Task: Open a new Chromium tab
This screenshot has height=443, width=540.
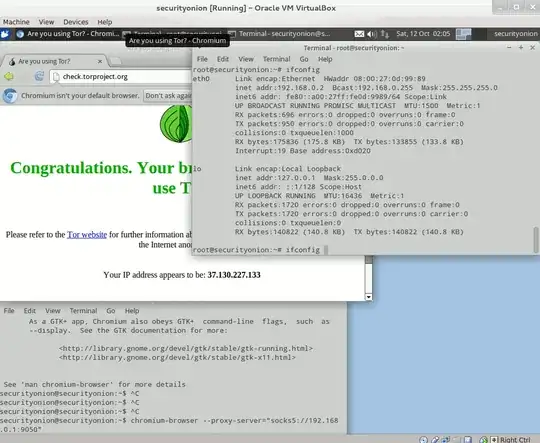Action: click(115, 61)
